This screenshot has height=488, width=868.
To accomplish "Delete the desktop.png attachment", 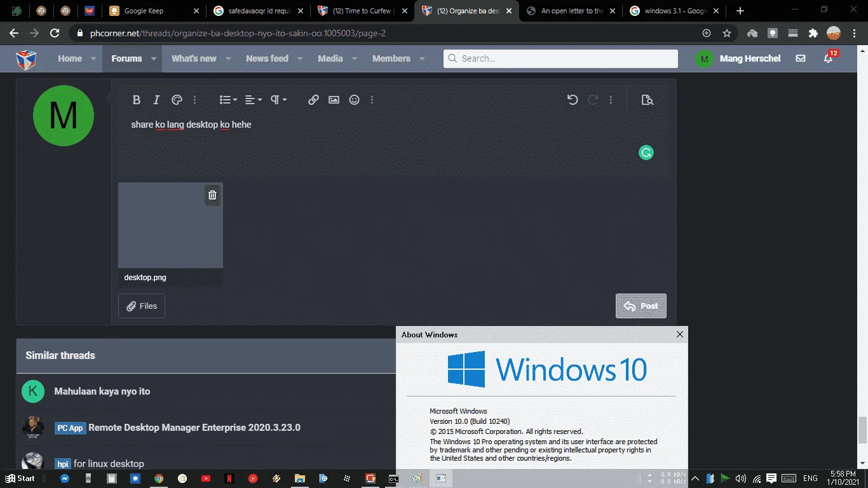I will [212, 195].
